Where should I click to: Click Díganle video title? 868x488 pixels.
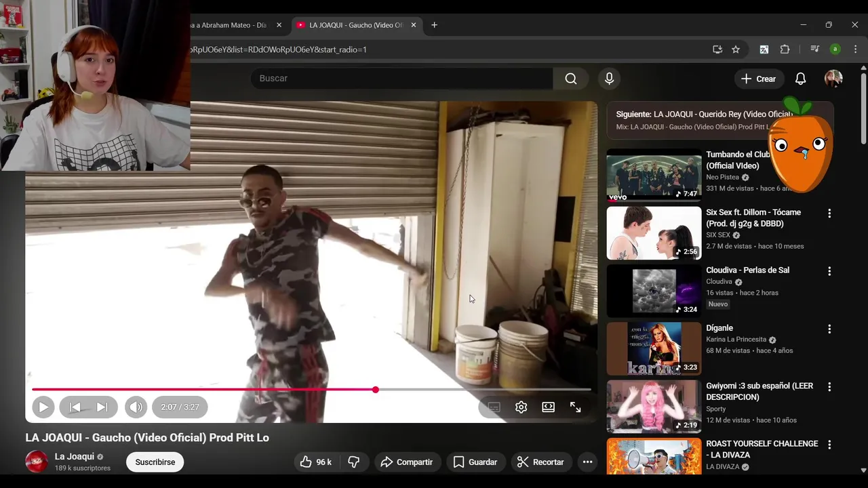(719, 328)
